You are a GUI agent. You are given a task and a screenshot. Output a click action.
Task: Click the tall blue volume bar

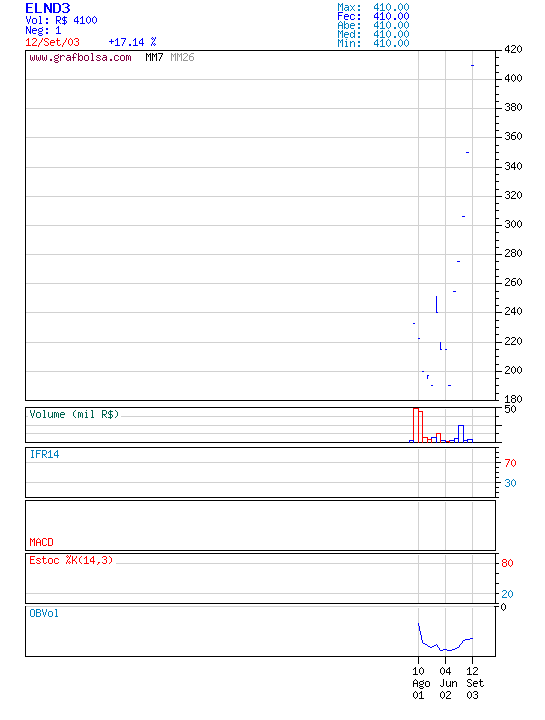coord(461,433)
